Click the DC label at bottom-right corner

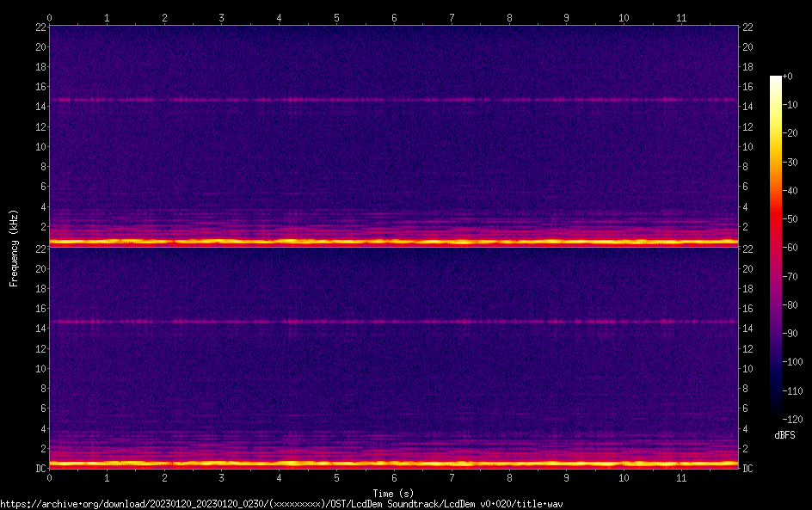pyautogui.click(x=748, y=468)
